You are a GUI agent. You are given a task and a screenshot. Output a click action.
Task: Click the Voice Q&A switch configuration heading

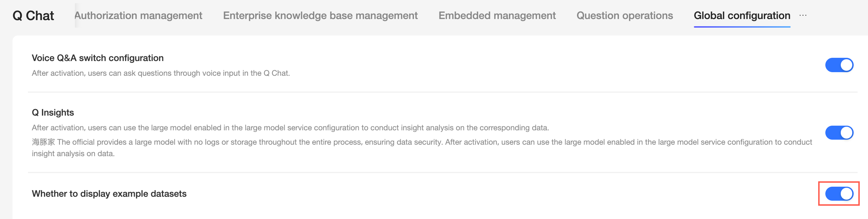pos(97,58)
